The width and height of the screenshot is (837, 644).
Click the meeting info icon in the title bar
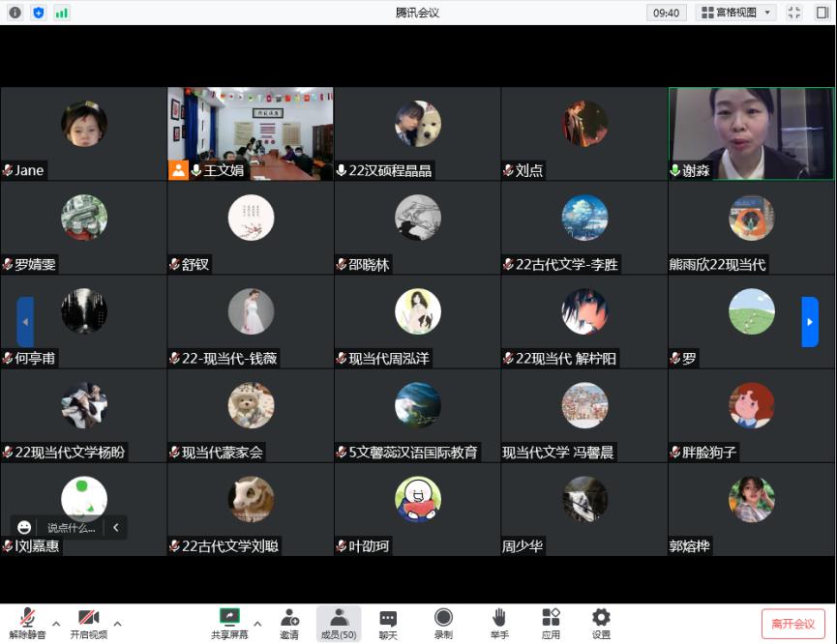(15, 13)
